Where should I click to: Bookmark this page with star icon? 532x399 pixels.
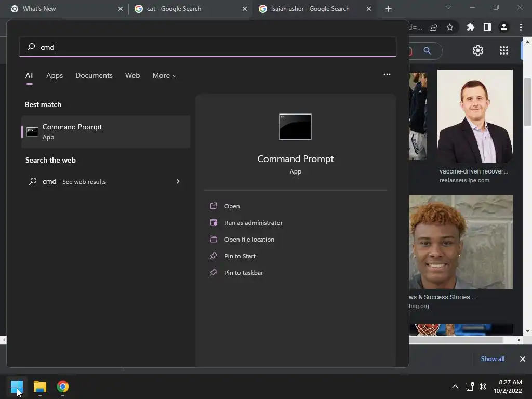click(449, 27)
